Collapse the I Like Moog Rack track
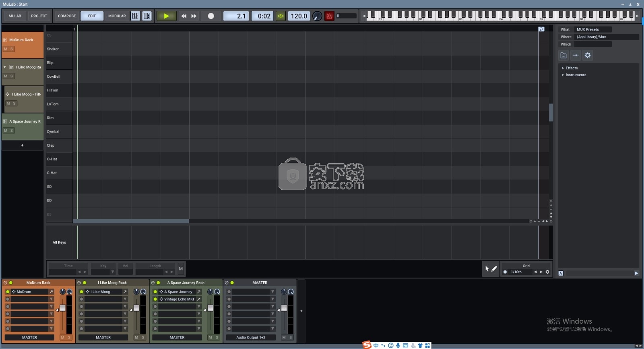The image size is (644, 349). click(4, 67)
